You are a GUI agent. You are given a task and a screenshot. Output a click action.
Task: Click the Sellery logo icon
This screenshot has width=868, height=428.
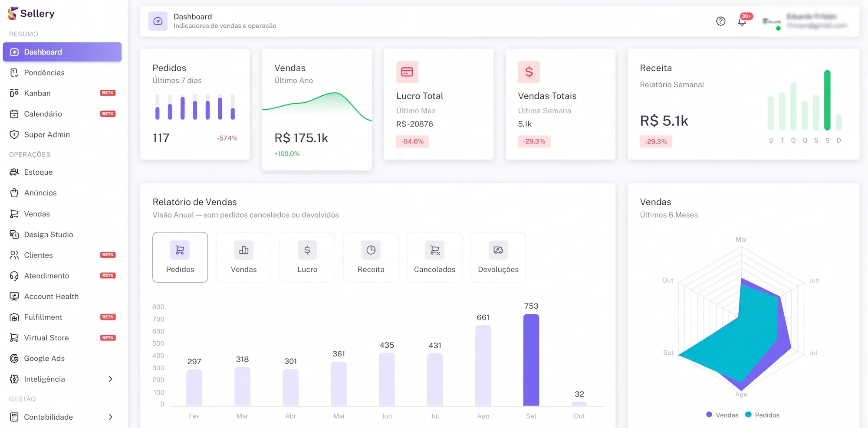pyautogui.click(x=13, y=13)
